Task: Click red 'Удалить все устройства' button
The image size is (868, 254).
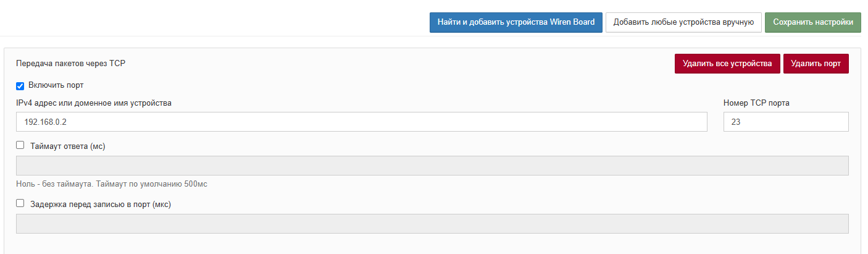Action: click(x=727, y=64)
